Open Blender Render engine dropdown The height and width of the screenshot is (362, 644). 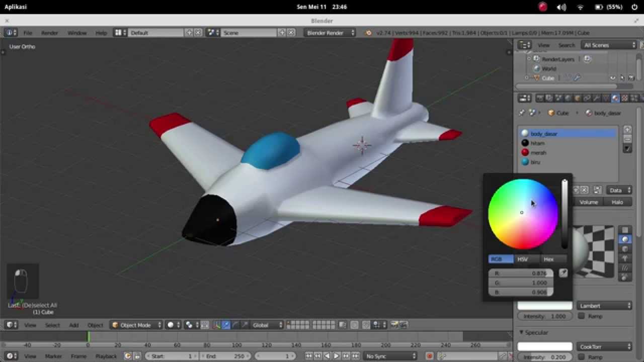click(x=330, y=33)
